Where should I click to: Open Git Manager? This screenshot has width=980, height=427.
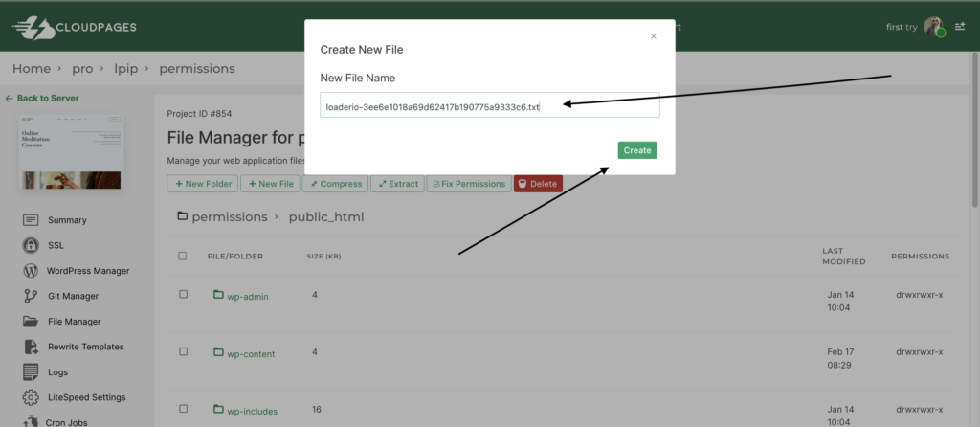pyautogui.click(x=73, y=296)
